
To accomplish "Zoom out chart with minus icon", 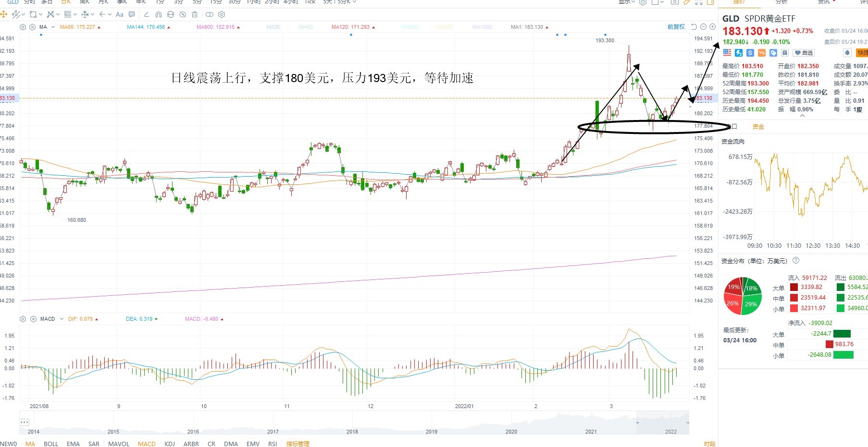I will click(704, 27).
